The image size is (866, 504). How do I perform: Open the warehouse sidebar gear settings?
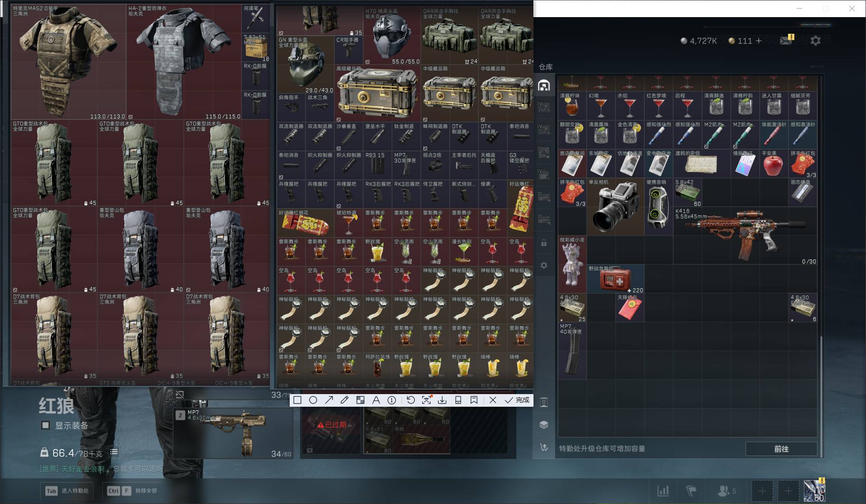(544, 265)
